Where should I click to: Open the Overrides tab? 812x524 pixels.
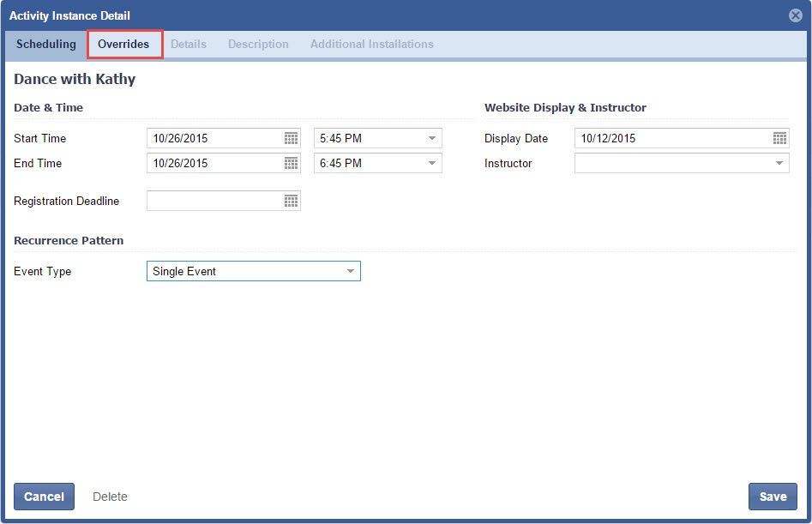point(123,44)
